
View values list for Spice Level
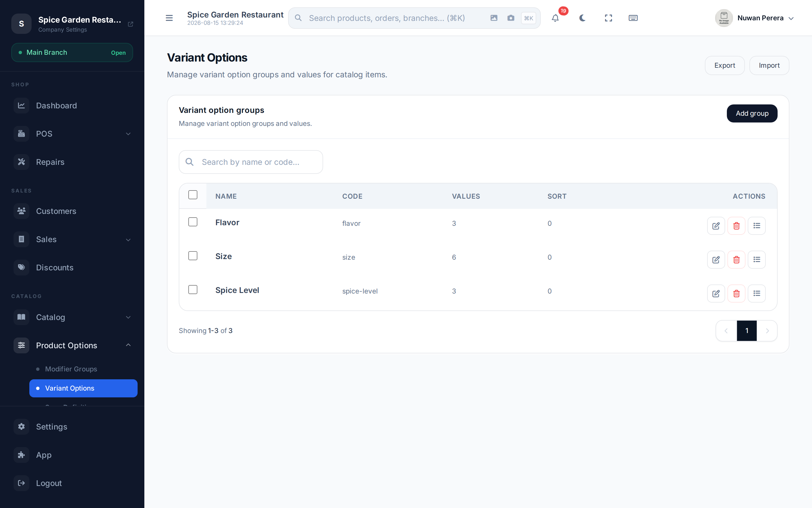(757, 294)
